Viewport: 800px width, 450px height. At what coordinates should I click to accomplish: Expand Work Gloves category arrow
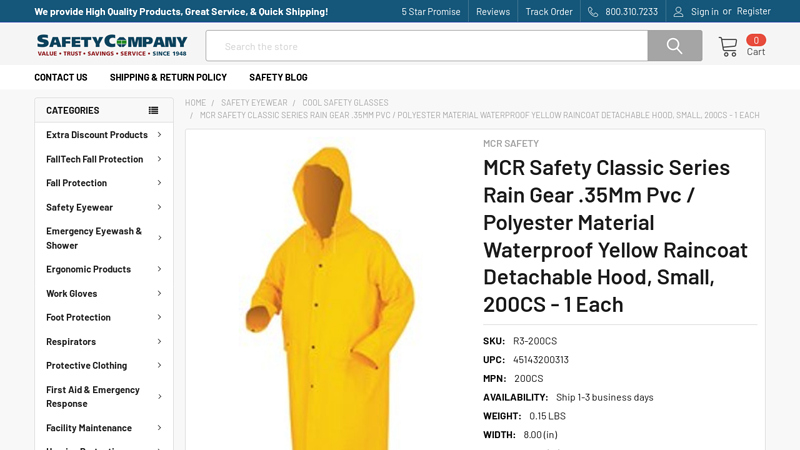pyautogui.click(x=159, y=293)
